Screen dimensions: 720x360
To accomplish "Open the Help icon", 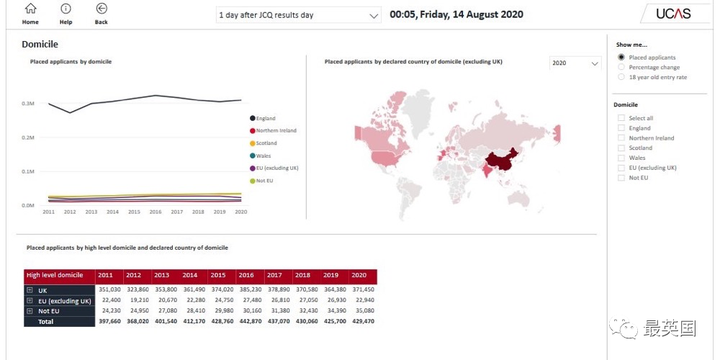I will pyautogui.click(x=66, y=9).
